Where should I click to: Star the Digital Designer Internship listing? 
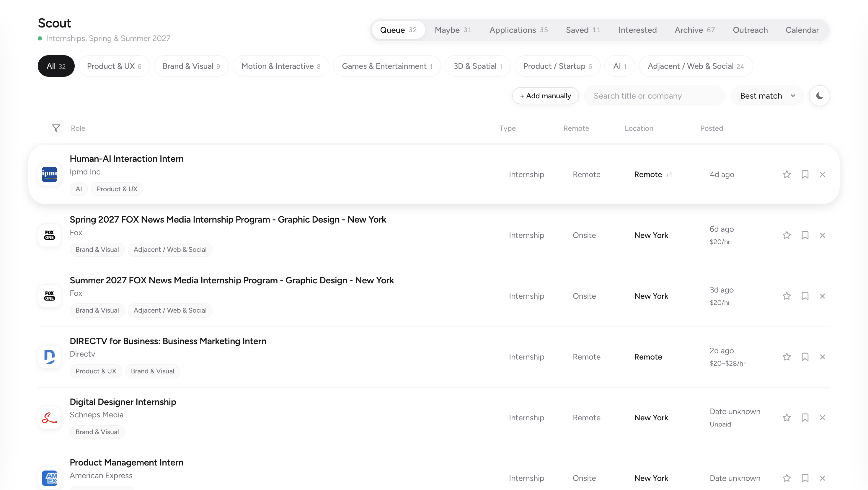pos(787,418)
